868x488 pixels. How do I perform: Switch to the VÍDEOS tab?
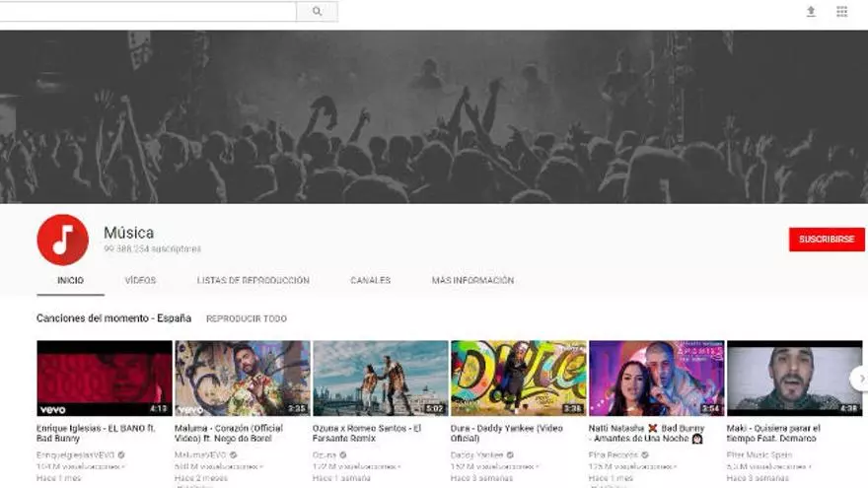[x=140, y=280]
